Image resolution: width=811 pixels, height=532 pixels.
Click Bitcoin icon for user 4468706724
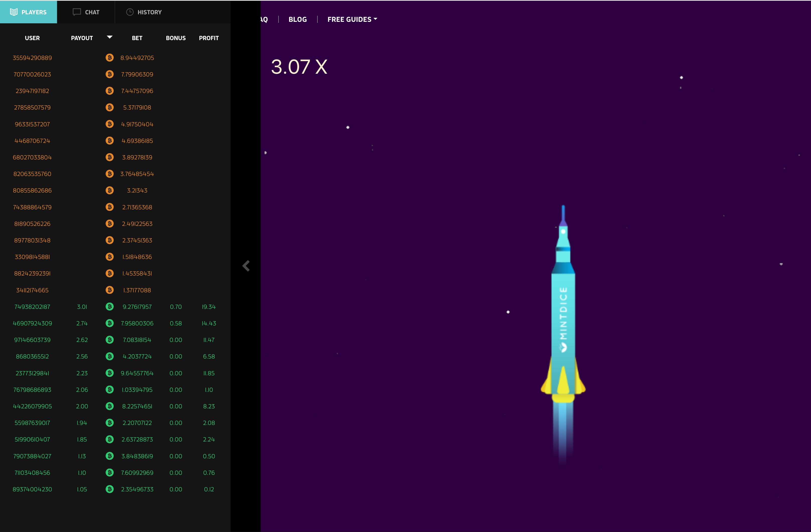pos(109,141)
